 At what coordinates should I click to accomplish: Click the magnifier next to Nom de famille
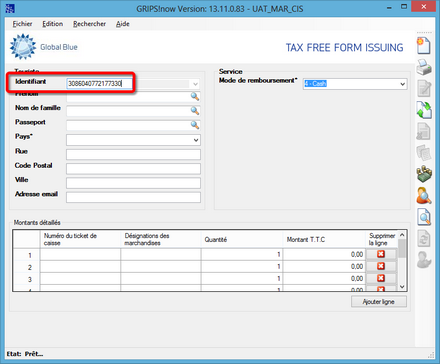[x=195, y=111]
